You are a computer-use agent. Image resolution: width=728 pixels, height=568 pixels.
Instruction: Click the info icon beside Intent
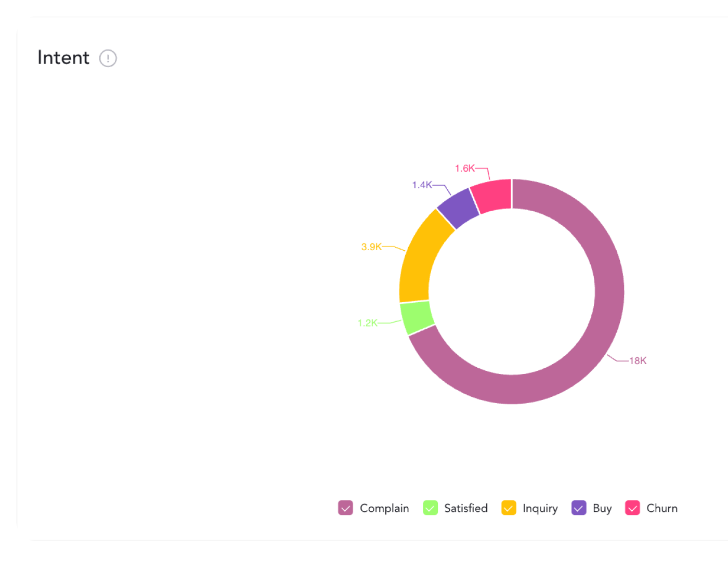[108, 58]
